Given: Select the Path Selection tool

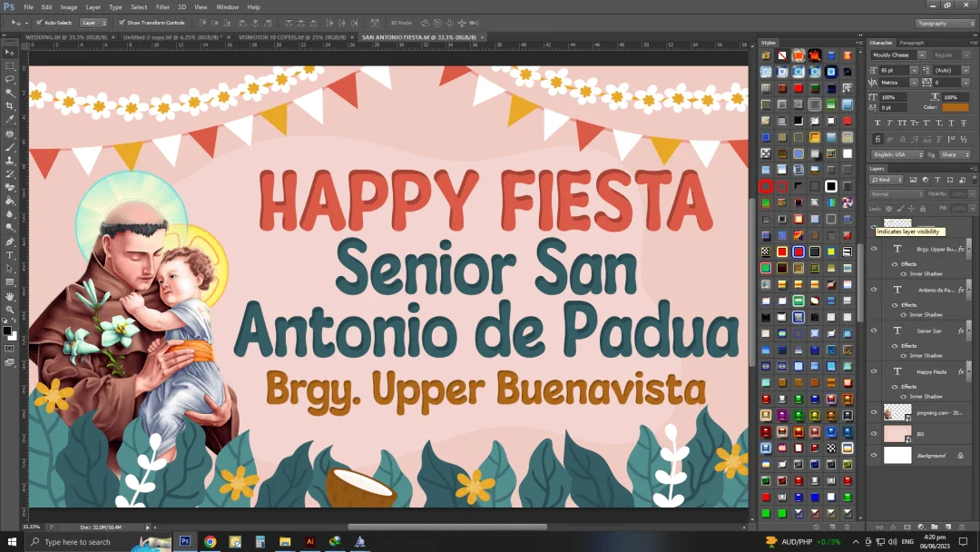Looking at the screenshot, I should [x=9, y=269].
